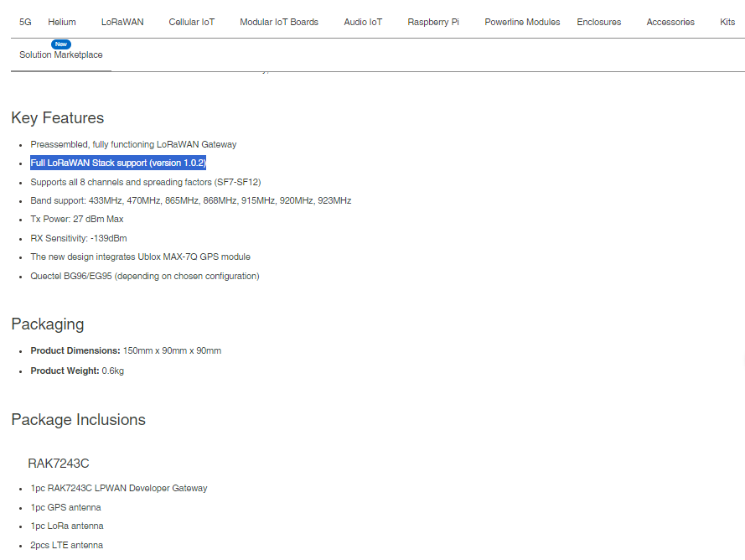Screen dimensions: 745x560
Task: Click the 'Band support' frequencies line
Action: (x=191, y=200)
